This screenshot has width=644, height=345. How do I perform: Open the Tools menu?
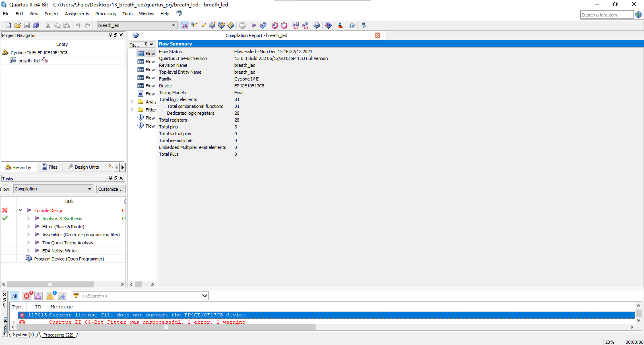127,14
